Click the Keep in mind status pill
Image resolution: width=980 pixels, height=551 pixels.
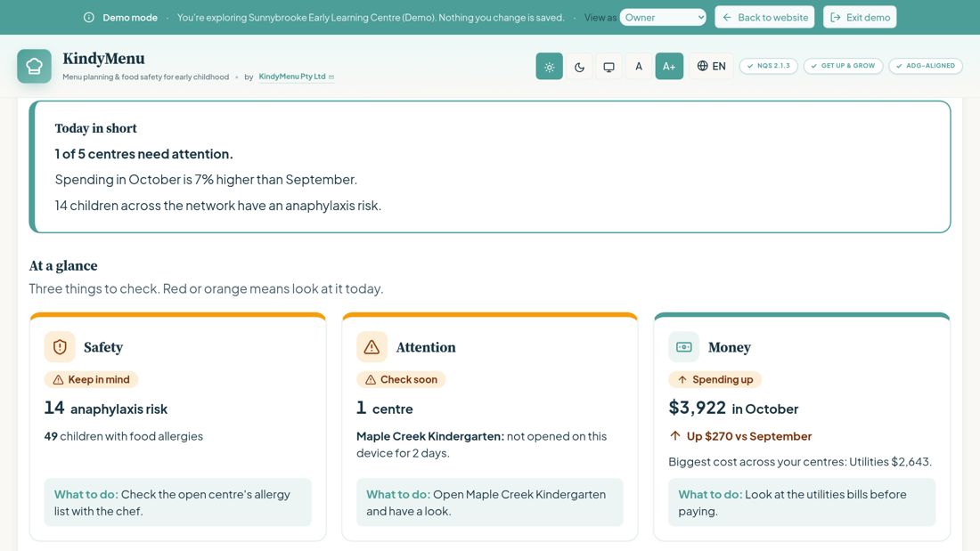(91, 379)
